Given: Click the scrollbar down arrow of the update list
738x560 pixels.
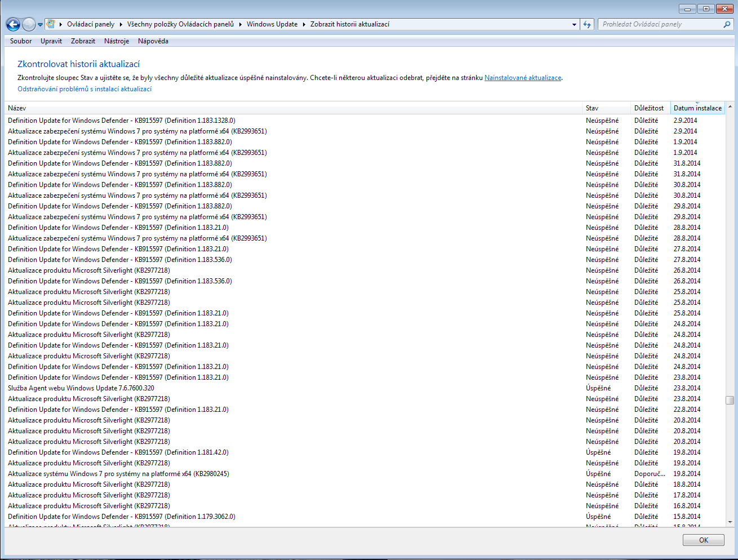Looking at the screenshot, I should (730, 522).
